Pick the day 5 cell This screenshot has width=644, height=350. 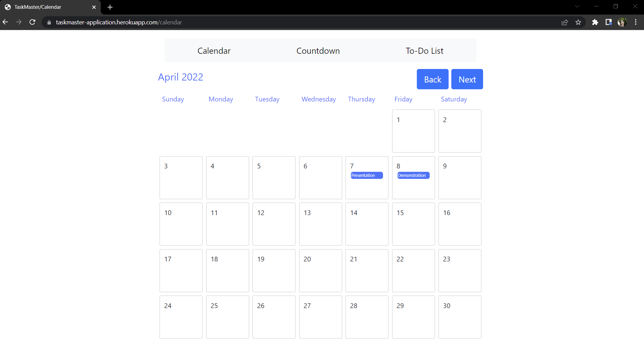pos(274,178)
